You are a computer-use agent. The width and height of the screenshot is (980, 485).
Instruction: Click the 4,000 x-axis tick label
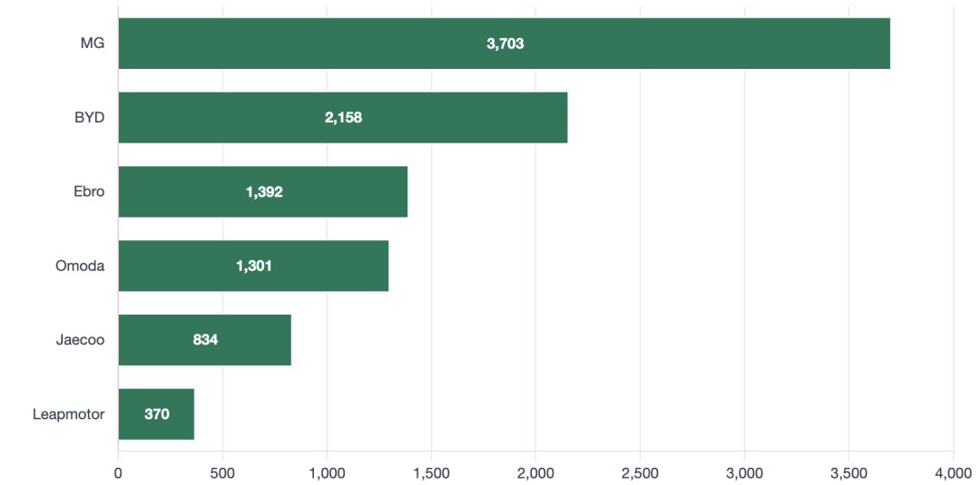click(953, 472)
